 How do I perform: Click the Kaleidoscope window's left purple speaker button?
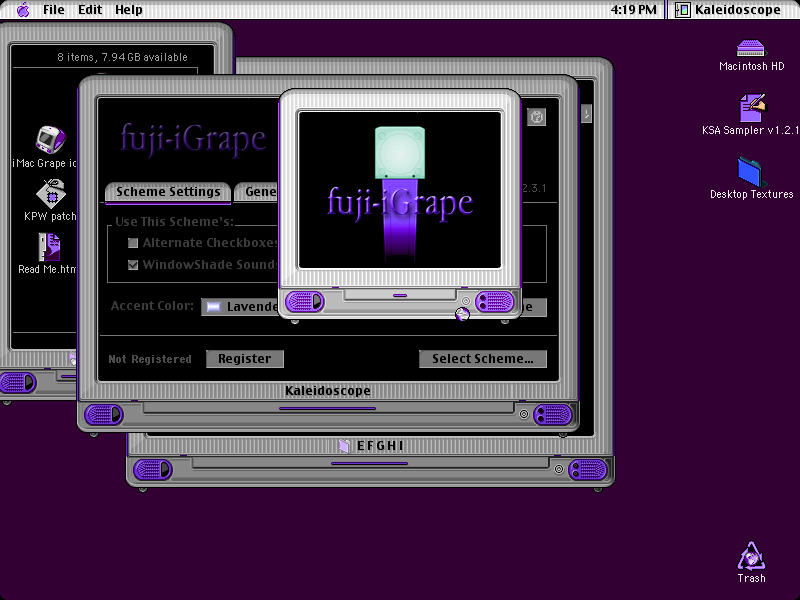point(104,414)
